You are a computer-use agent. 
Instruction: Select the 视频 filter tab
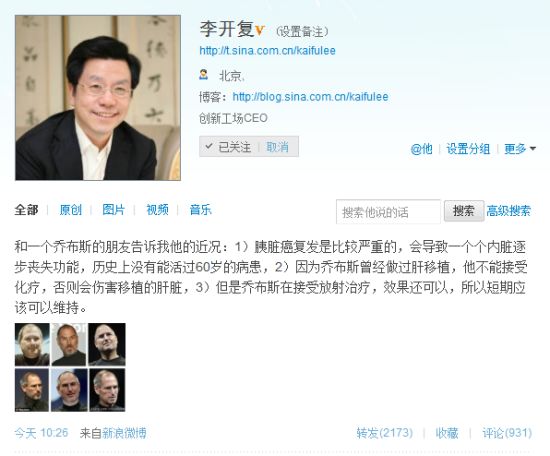coord(157,210)
